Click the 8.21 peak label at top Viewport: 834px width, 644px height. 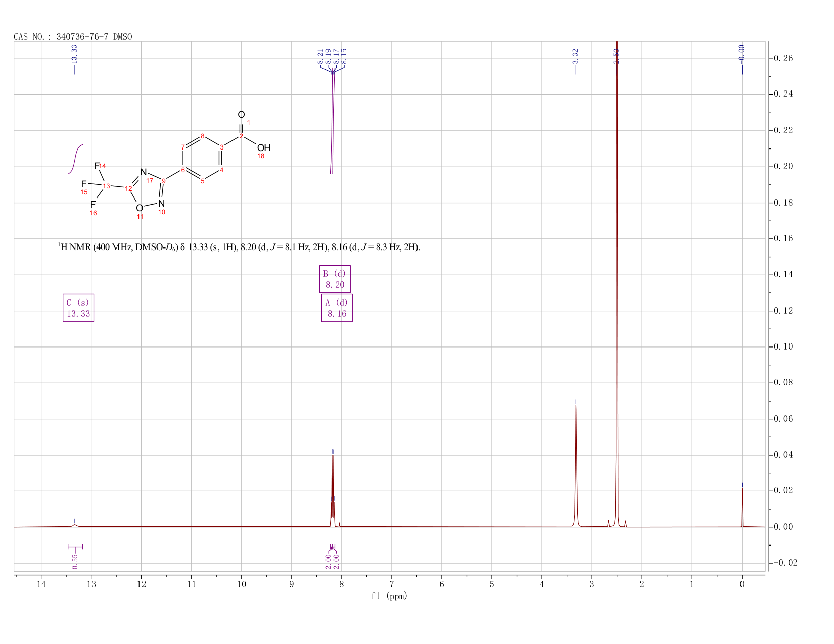pos(320,57)
